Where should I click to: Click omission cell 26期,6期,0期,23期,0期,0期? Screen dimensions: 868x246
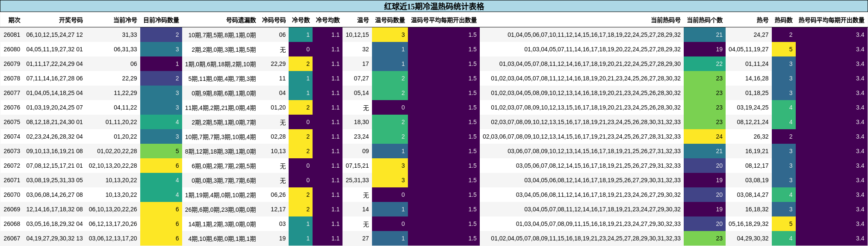[221, 209]
